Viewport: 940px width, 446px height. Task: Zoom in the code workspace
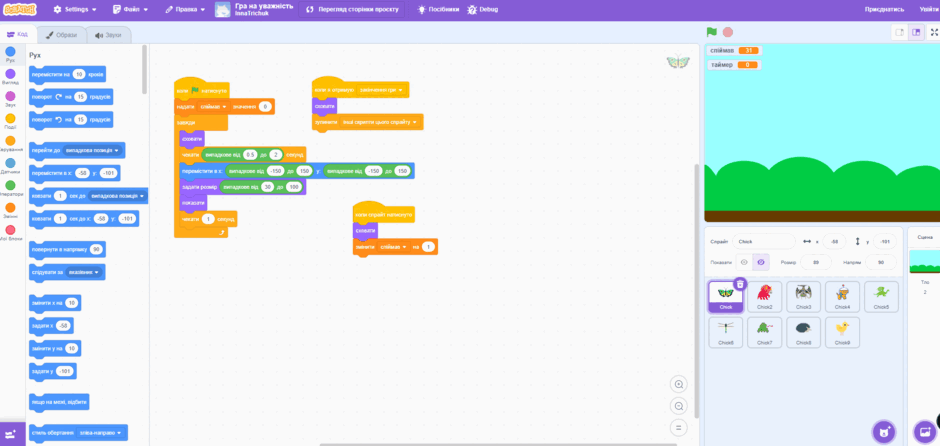tap(679, 384)
